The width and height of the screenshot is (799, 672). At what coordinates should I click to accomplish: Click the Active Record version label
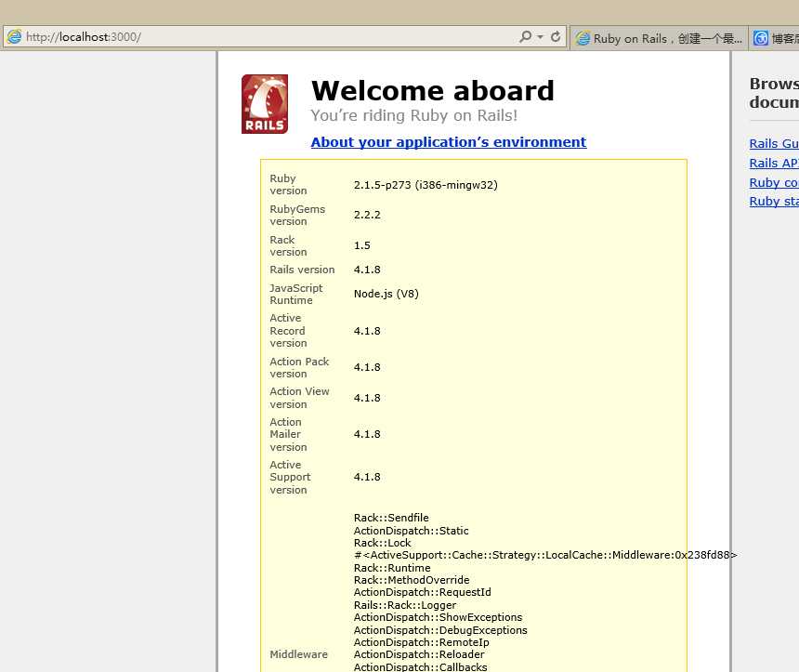[x=288, y=330]
